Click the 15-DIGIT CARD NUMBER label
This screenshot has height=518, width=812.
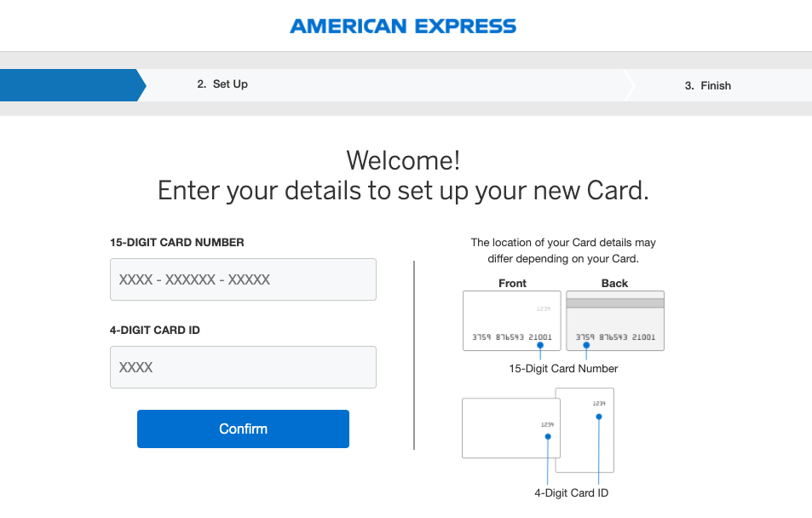tap(177, 242)
